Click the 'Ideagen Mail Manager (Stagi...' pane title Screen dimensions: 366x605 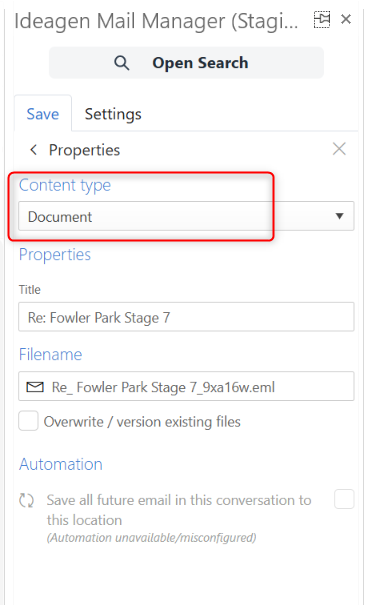(156, 21)
